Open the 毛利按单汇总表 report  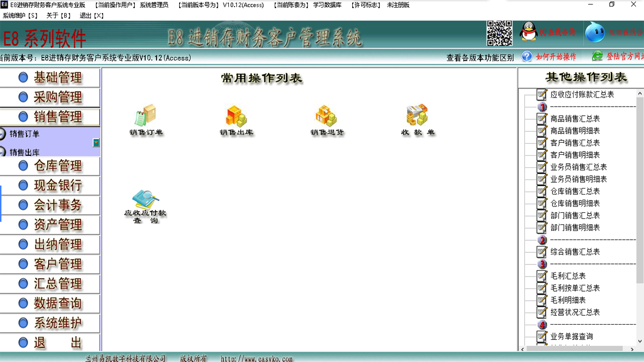click(x=575, y=288)
